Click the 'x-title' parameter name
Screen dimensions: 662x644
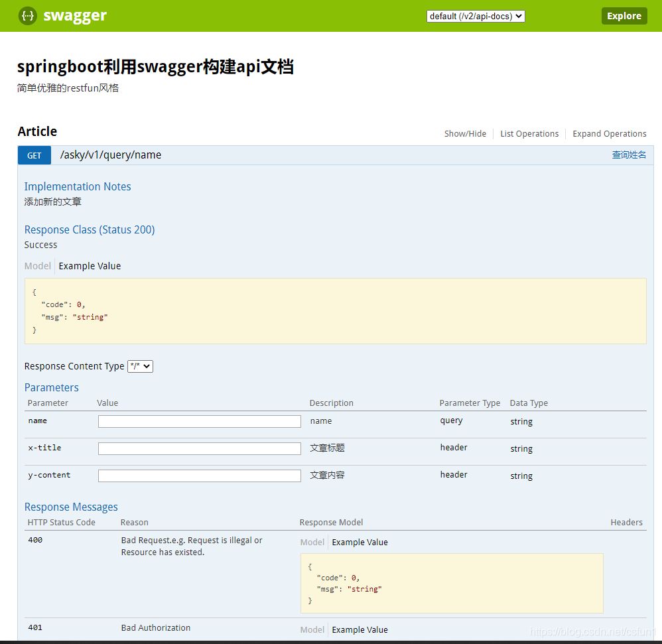coord(44,448)
